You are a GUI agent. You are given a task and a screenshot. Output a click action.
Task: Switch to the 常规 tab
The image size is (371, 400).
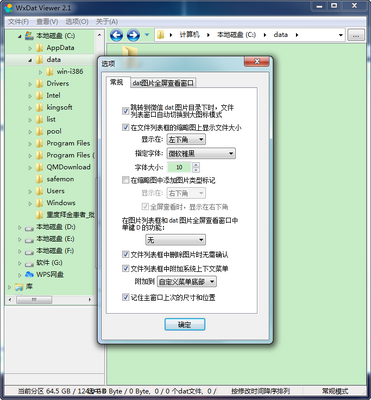[117, 82]
